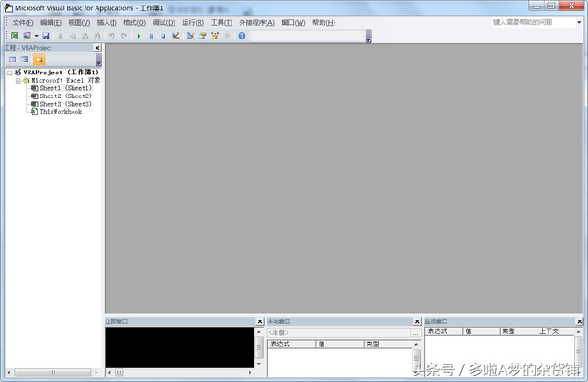
Task: Open standard toolbar options arrow
Action: 368,37
